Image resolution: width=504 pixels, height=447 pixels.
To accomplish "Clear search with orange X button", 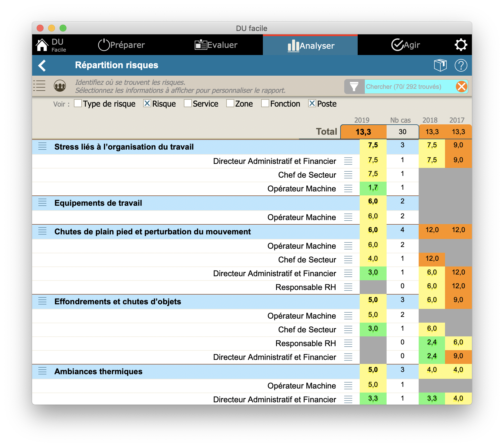I will click(x=461, y=87).
